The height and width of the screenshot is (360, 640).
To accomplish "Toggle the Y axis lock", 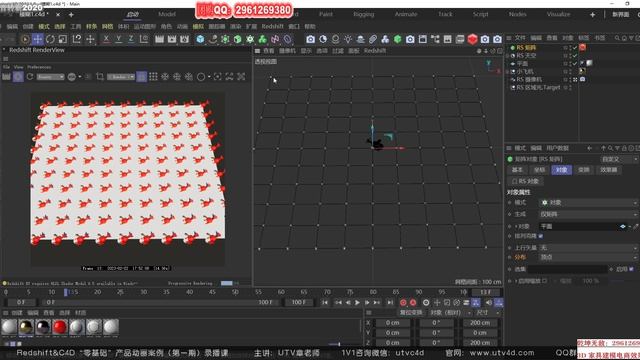I will [118, 39].
